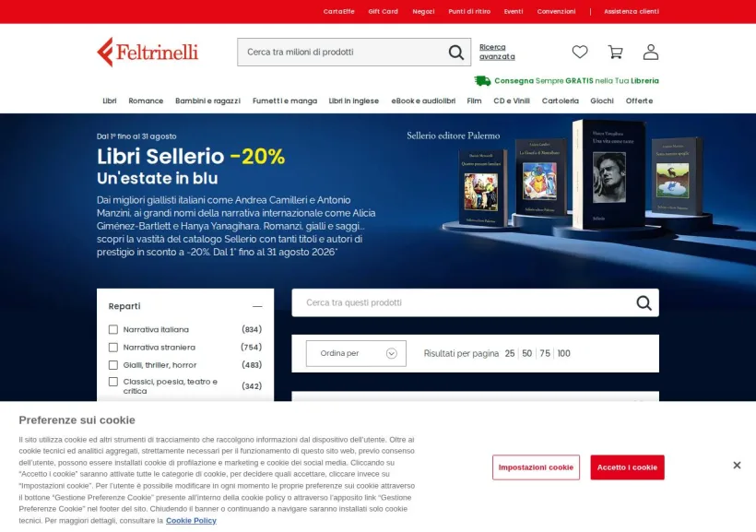
Task: Show 100 results per page
Action: coord(563,353)
